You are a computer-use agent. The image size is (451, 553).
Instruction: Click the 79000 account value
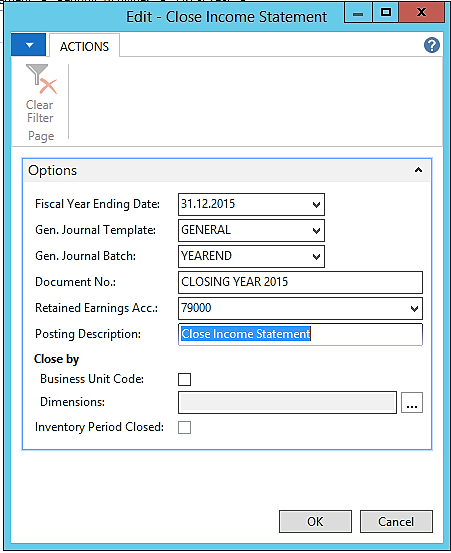click(196, 308)
